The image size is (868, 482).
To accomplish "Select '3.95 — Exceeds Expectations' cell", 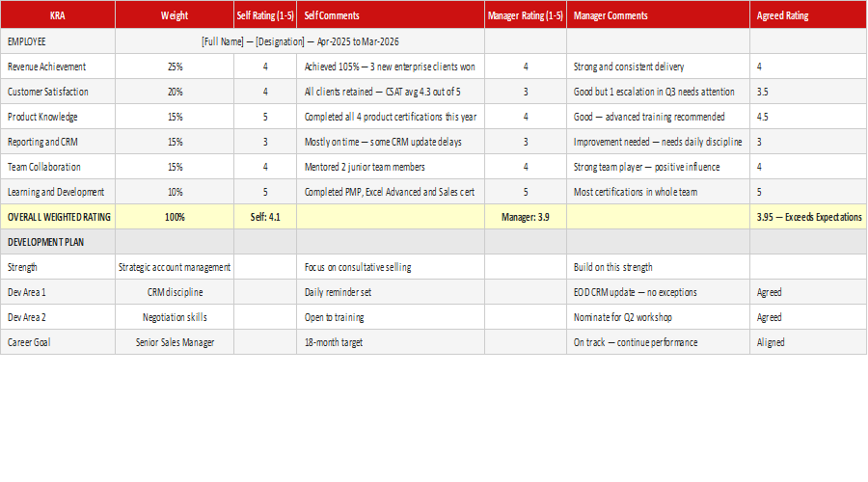I will point(808,217).
